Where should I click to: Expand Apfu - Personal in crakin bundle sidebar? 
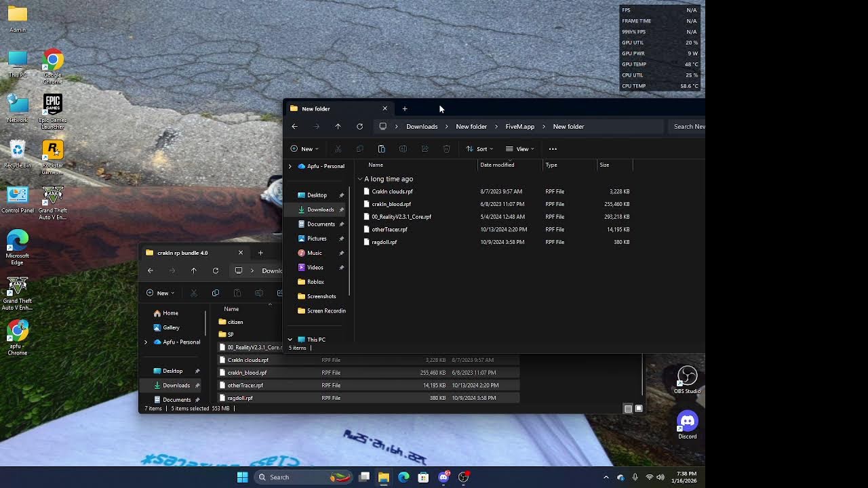(146, 342)
